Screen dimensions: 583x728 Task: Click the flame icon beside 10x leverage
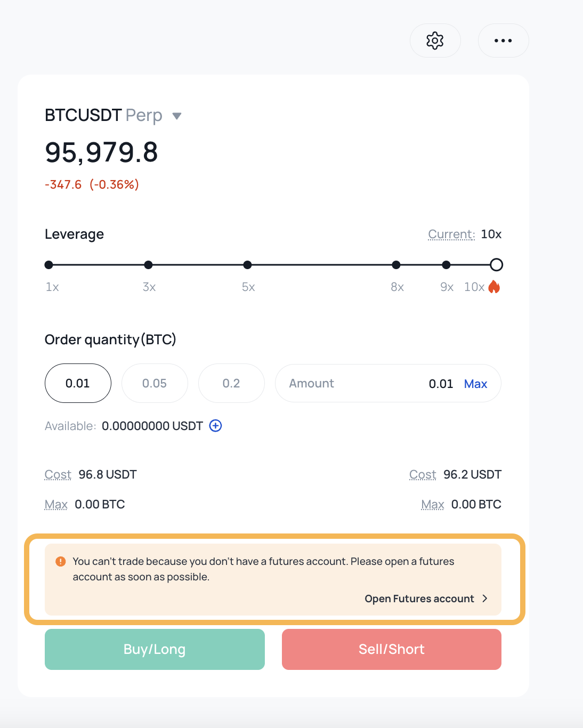(x=494, y=287)
